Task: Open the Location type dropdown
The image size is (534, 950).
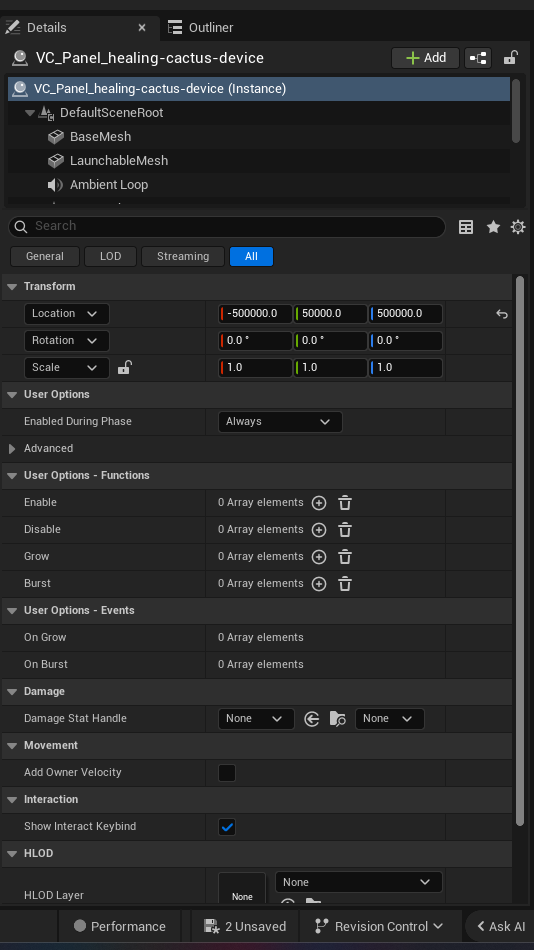Action: (66, 314)
